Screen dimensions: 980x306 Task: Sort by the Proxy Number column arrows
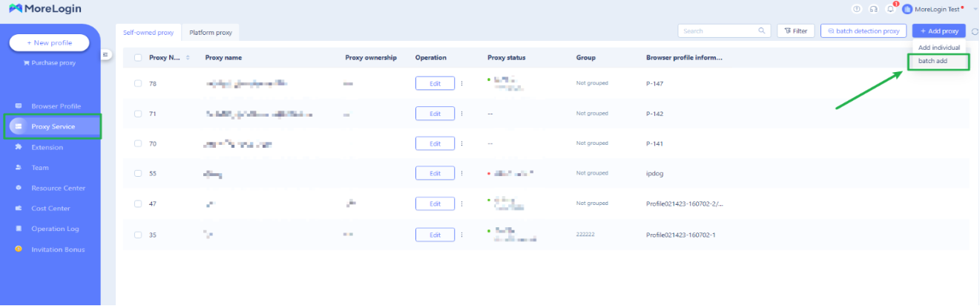click(188, 58)
